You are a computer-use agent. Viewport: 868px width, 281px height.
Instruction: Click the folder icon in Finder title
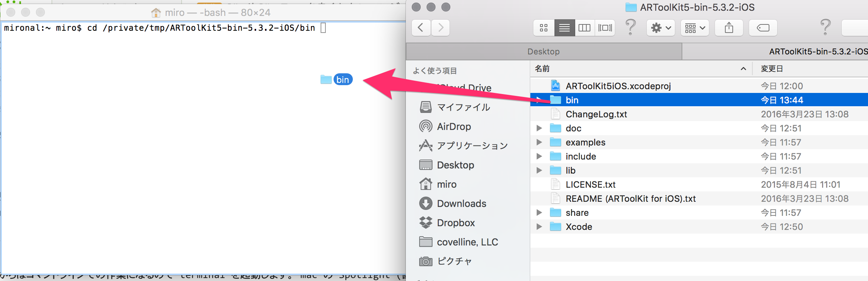pos(631,7)
